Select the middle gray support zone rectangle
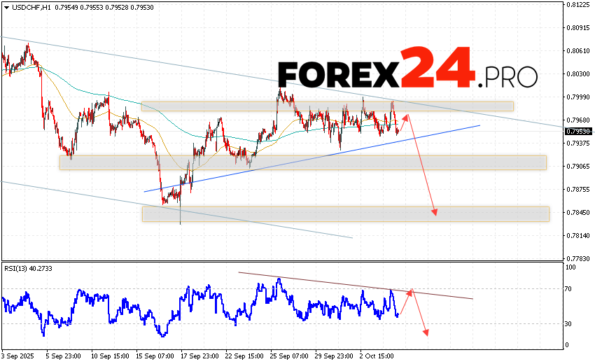Viewport: 595px width, 364px height. [x=302, y=162]
